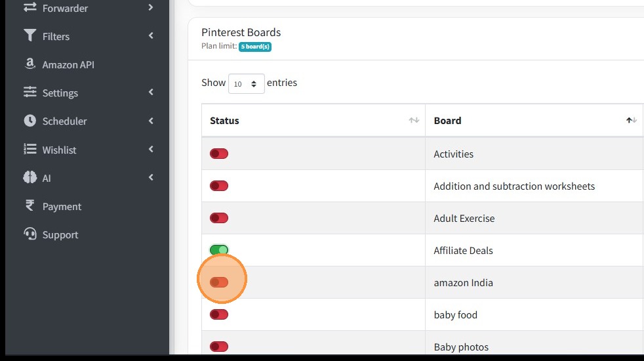The height and width of the screenshot is (361, 644).
Task: Expand the Filters submenu chevron
Action: (151, 36)
